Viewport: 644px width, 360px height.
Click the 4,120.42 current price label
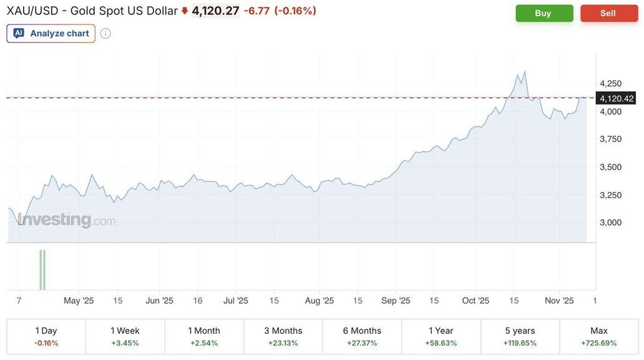point(616,98)
